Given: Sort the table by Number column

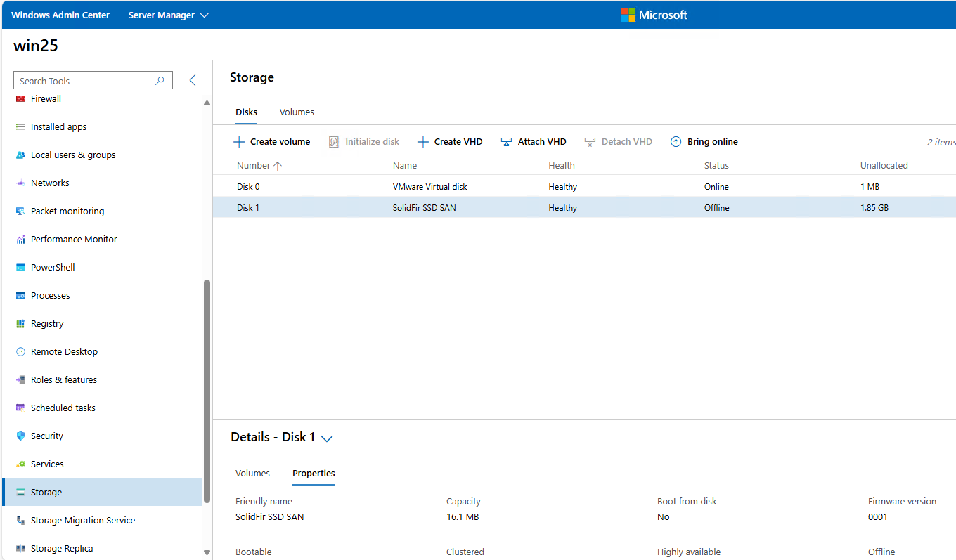Looking at the screenshot, I should tap(259, 166).
